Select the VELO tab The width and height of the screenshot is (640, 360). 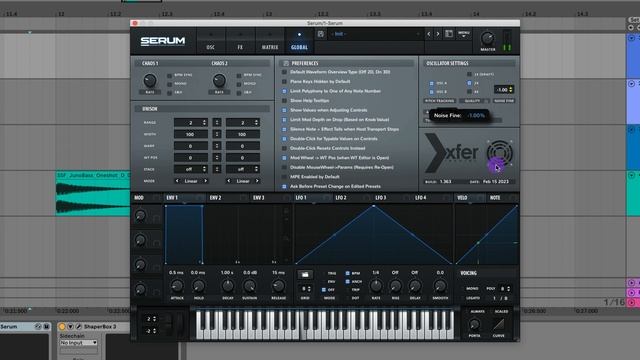462,198
